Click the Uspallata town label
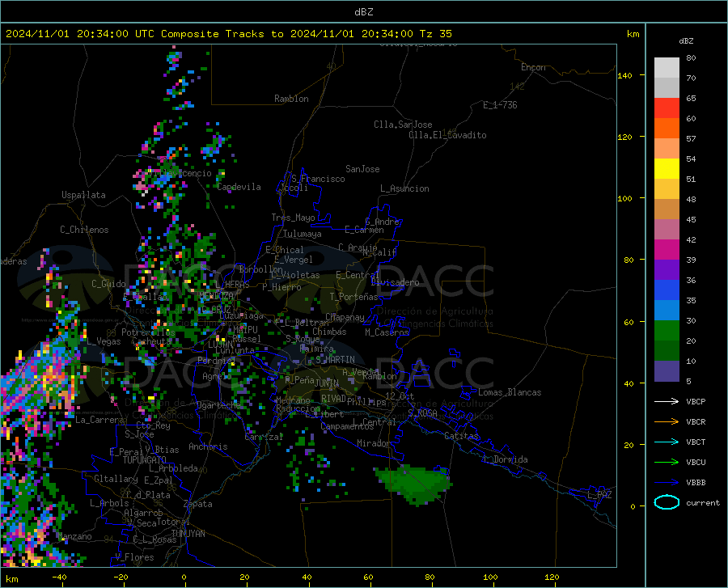728x588 pixels. 83,195
